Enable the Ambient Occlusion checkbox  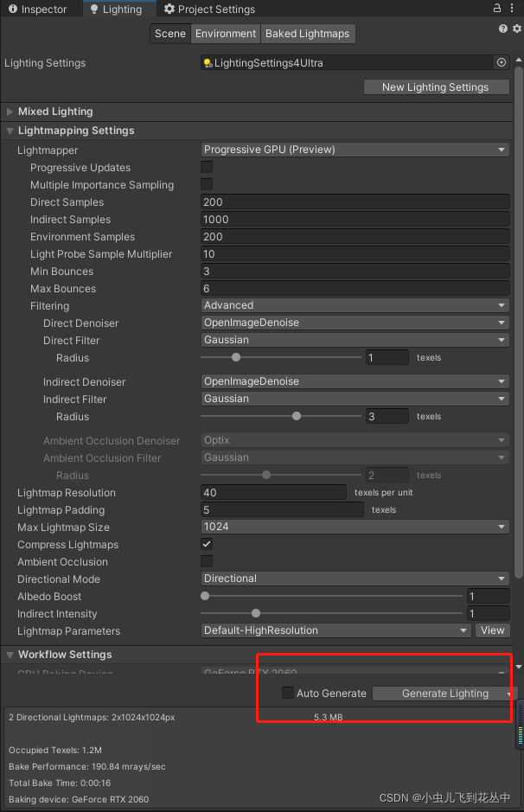[207, 561]
